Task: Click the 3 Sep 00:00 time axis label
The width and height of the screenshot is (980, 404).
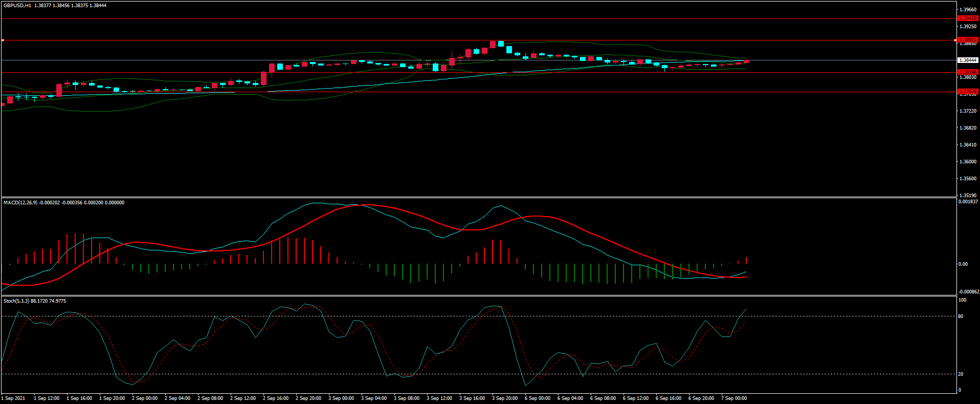Action: coord(341,398)
